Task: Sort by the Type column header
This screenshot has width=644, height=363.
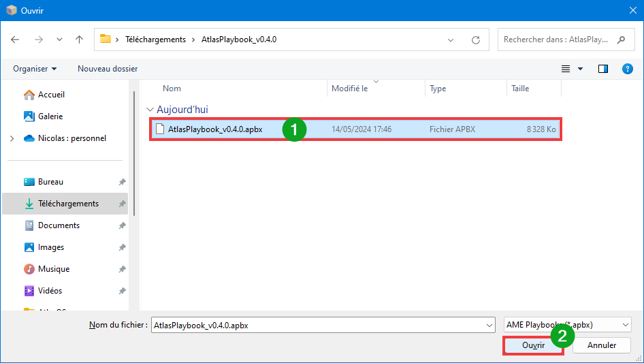Action: point(438,89)
